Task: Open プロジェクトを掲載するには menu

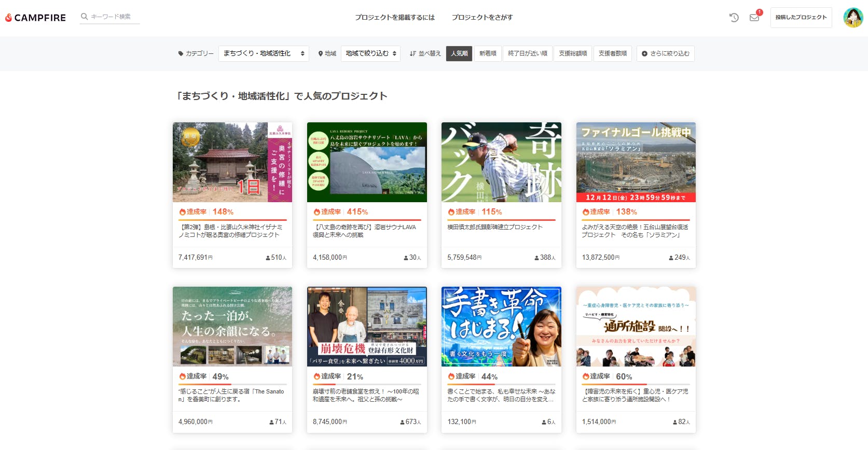Action: pos(394,18)
